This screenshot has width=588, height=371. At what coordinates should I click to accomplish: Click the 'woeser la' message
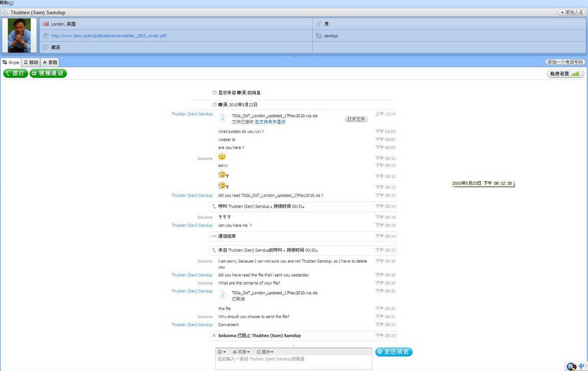[x=227, y=140]
